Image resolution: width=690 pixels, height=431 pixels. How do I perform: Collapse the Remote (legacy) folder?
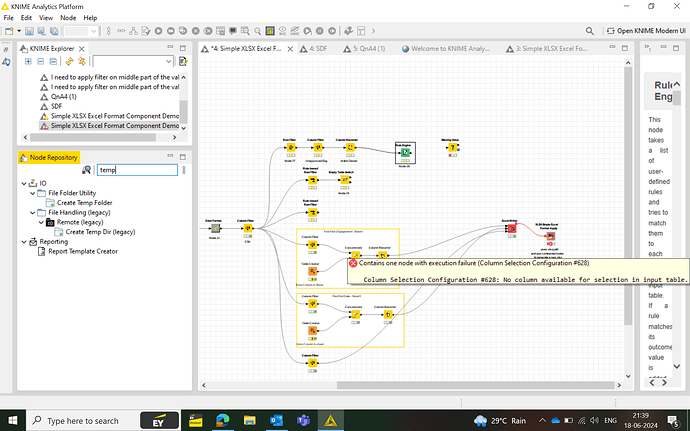(x=41, y=222)
